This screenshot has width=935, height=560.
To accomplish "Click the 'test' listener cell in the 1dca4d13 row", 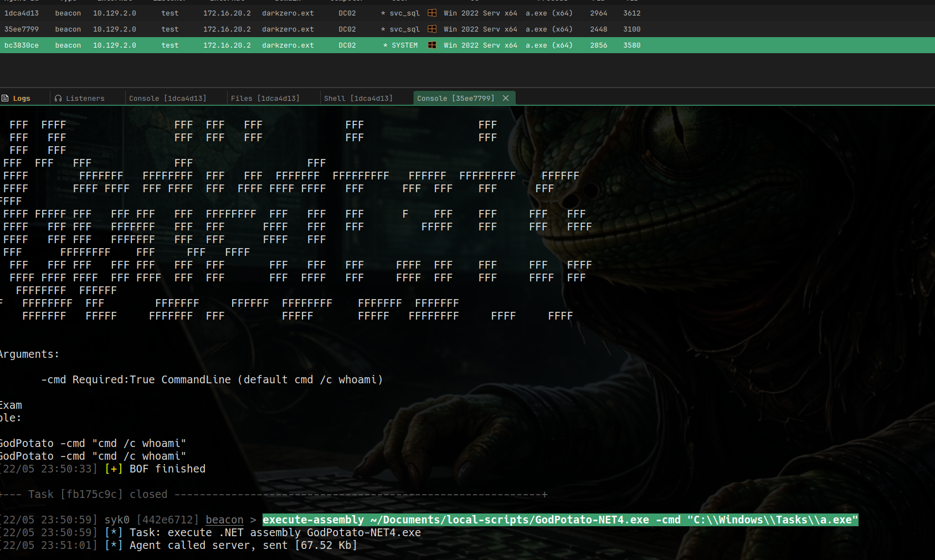I will click(170, 13).
